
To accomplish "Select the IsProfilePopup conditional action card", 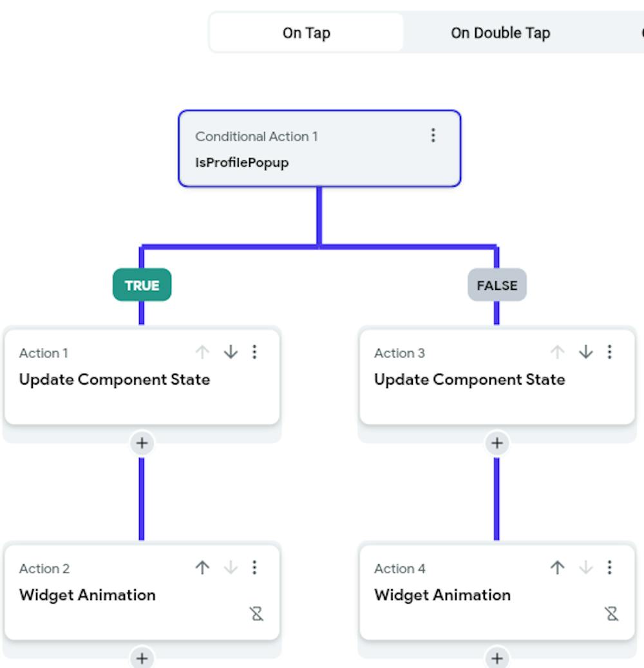I will pos(309,149).
